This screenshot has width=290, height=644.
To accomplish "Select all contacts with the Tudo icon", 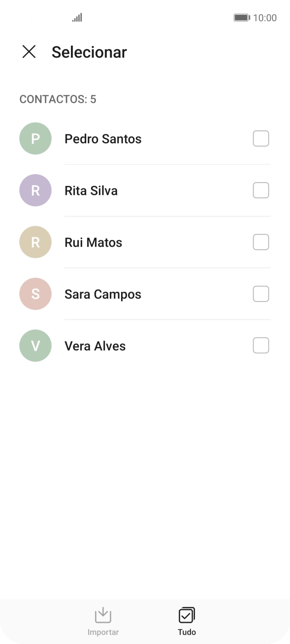I will pos(186,614).
